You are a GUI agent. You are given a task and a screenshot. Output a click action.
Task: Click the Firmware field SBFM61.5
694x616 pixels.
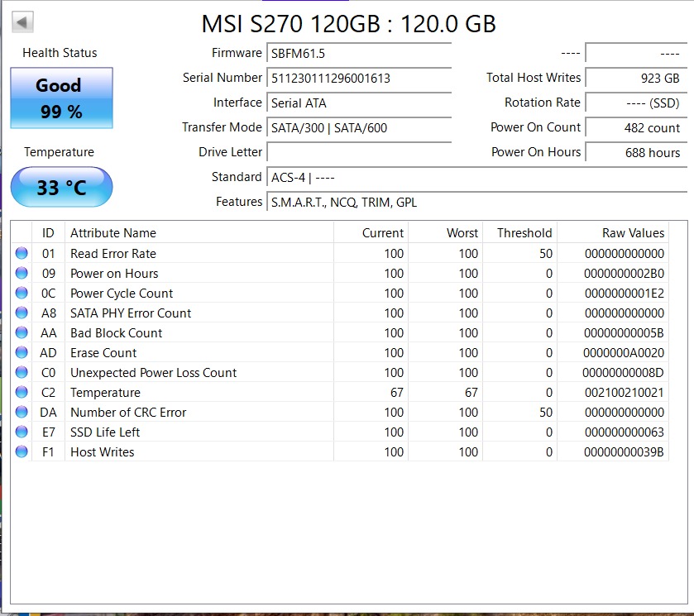point(359,53)
